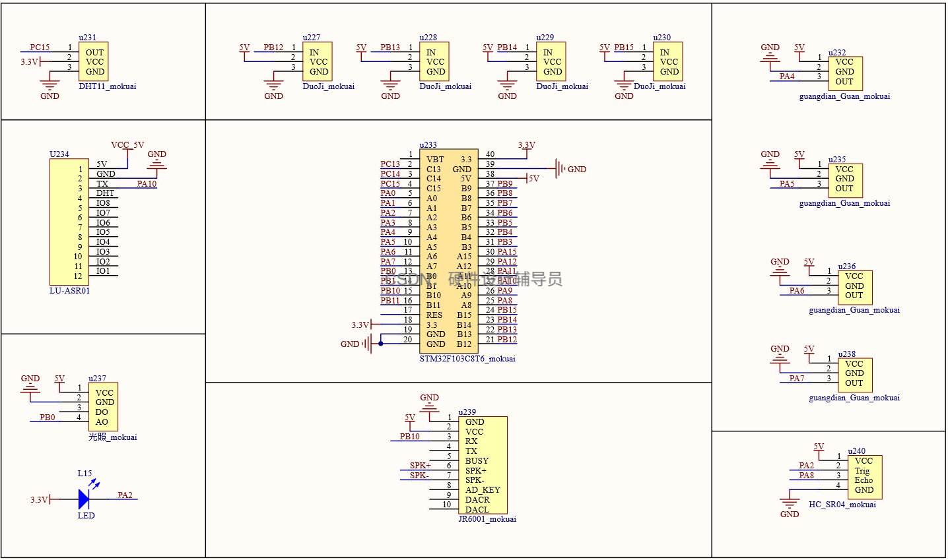
Task: Select the 5V power bar on u233 pin 38
Action: pyautogui.click(x=532, y=178)
